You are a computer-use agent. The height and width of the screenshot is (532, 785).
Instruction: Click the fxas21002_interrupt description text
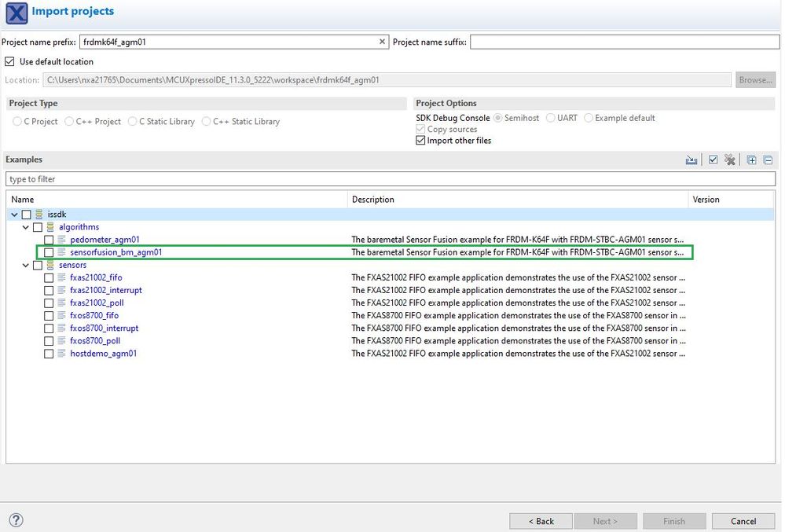click(x=518, y=290)
